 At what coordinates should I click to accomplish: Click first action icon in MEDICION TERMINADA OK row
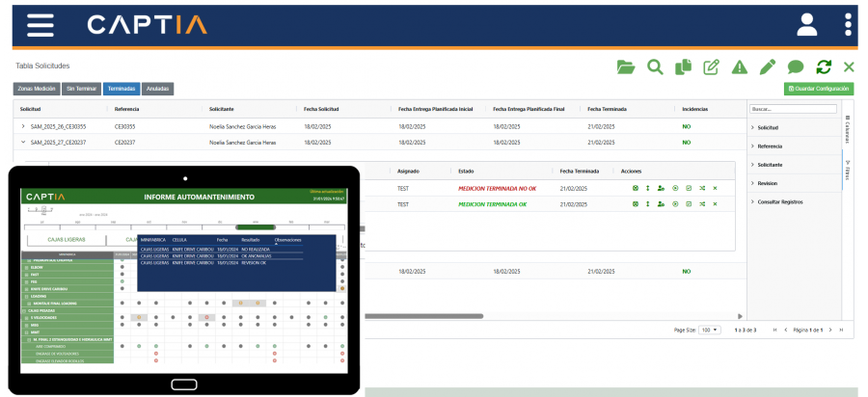[x=635, y=204]
